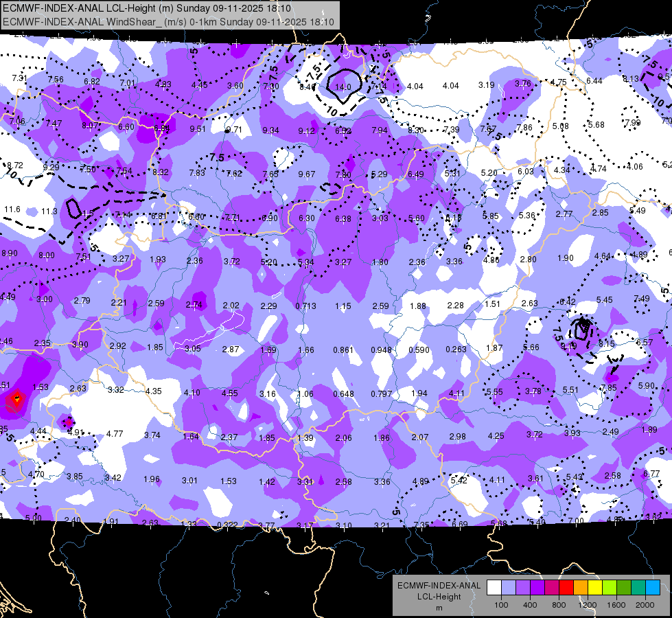Click the map value 0.263
Screen dimensions: 672x618
click(456, 350)
